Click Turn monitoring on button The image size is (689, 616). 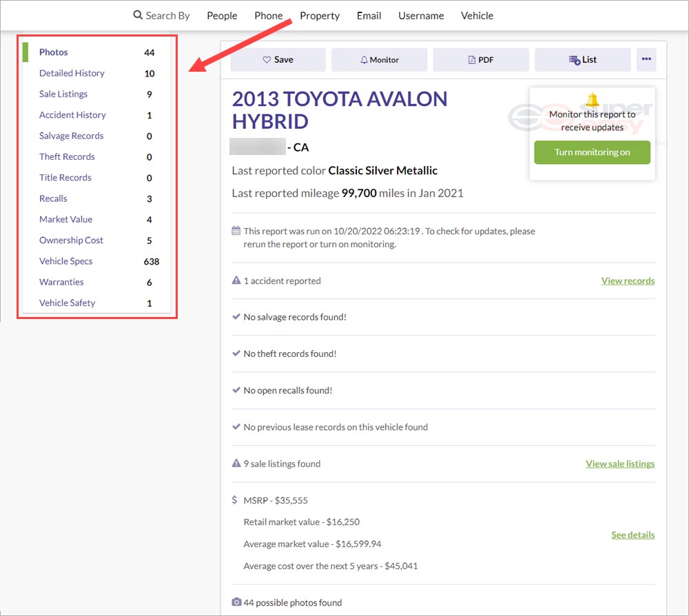[592, 152]
